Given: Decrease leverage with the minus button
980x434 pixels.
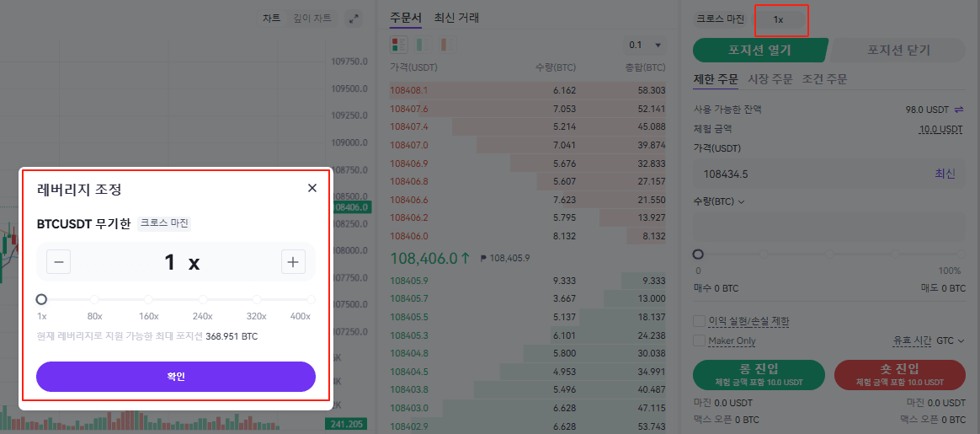Looking at the screenshot, I should click(59, 262).
